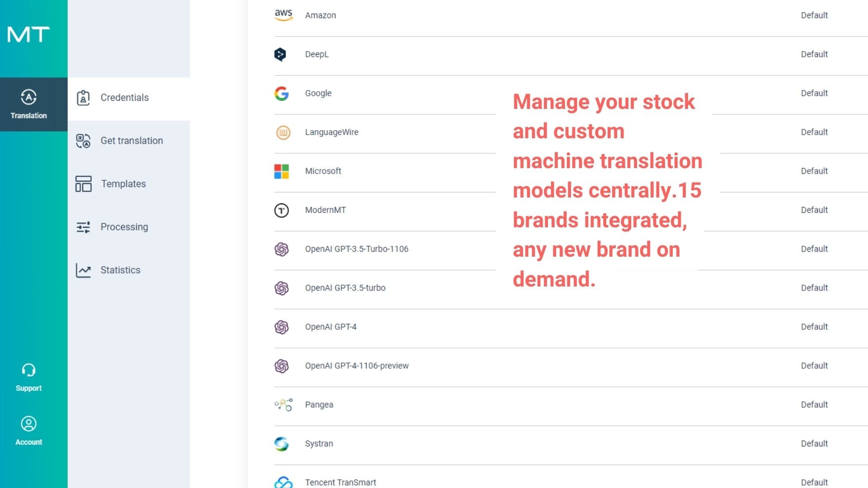This screenshot has width=868, height=488.
Task: Click the Credentials badge icon
Action: (83, 98)
